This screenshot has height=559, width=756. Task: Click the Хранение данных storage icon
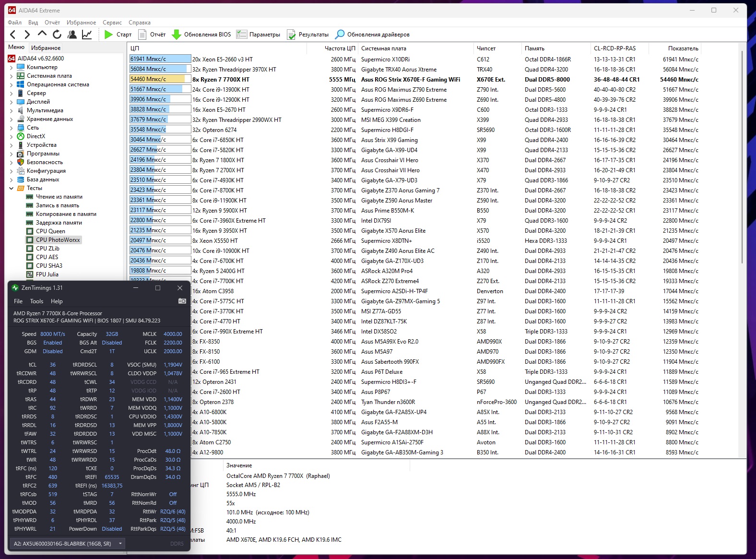coord(21,119)
